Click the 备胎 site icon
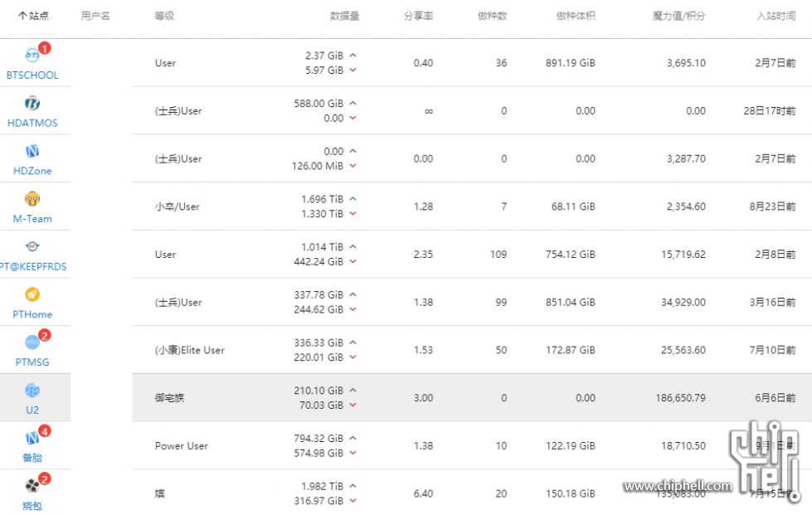The height and width of the screenshot is (515, 812). (32, 438)
